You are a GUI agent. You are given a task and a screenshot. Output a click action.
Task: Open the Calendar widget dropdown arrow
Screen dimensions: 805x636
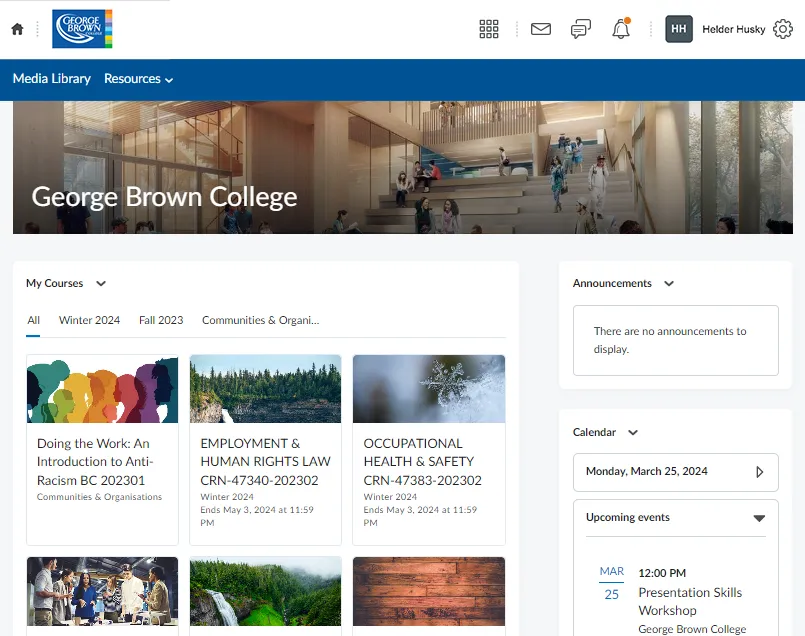(633, 433)
